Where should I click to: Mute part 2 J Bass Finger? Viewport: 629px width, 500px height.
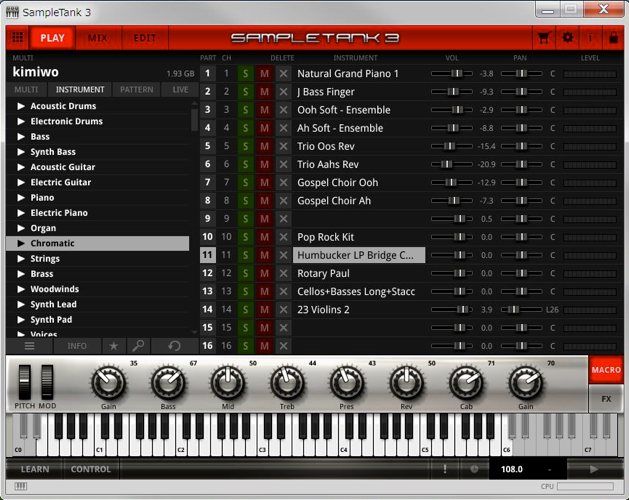[x=264, y=92]
